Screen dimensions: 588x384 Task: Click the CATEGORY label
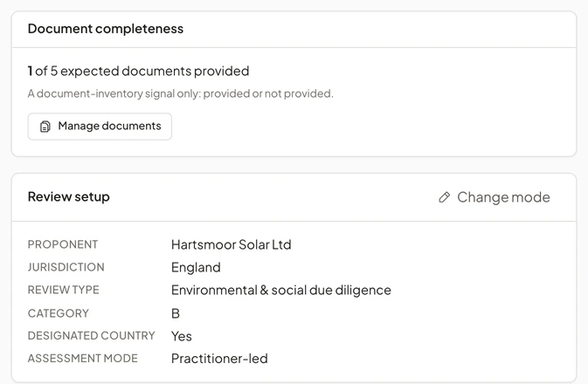(59, 313)
